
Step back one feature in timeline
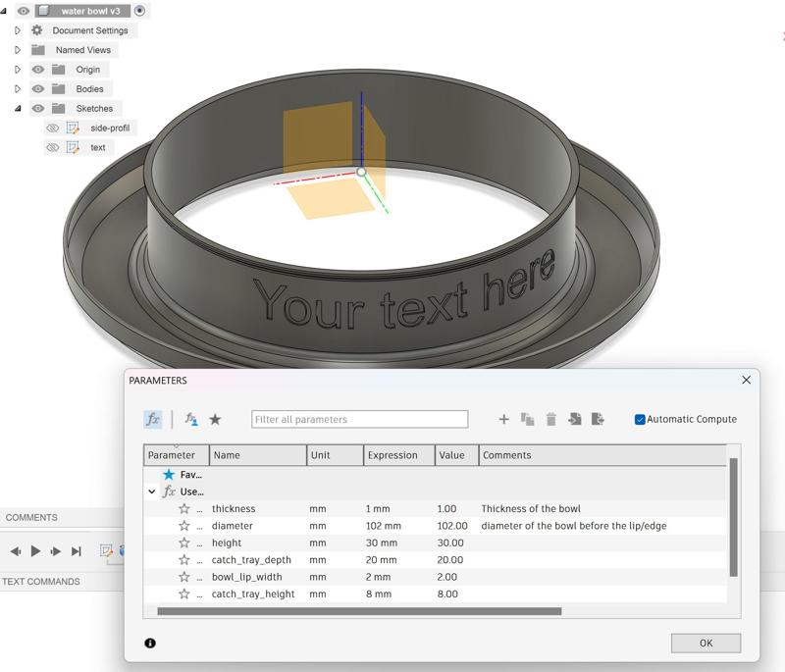point(16,551)
